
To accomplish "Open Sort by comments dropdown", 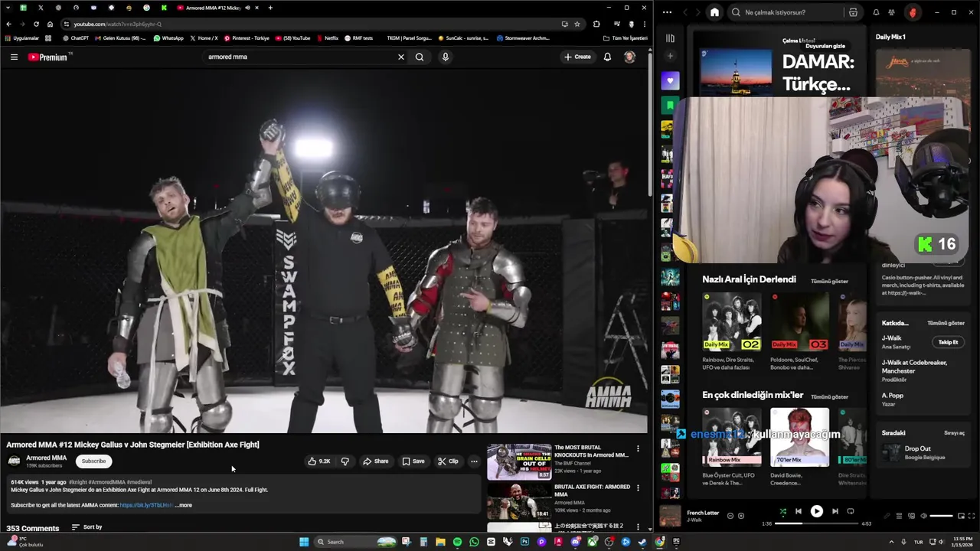I will click(87, 527).
